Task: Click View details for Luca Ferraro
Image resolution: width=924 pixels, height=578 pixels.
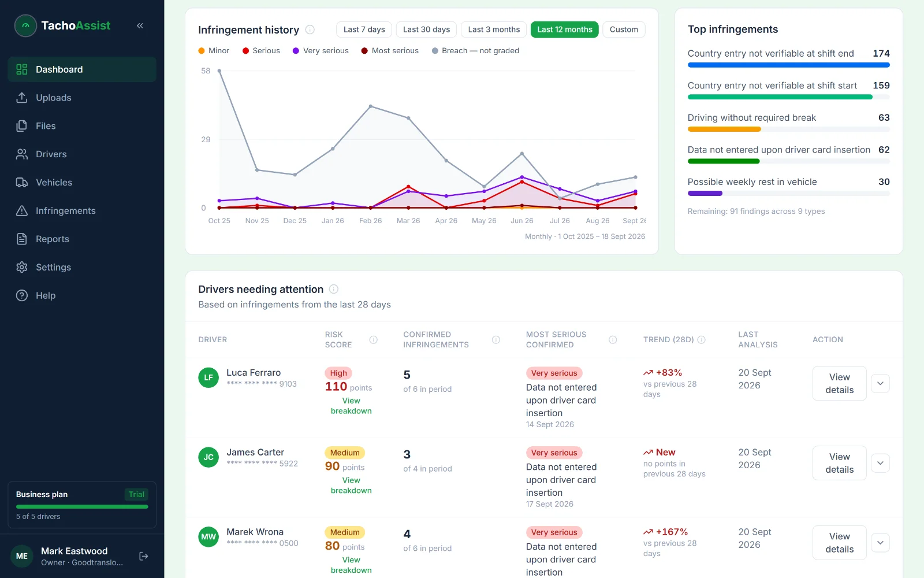Action: pyautogui.click(x=839, y=383)
